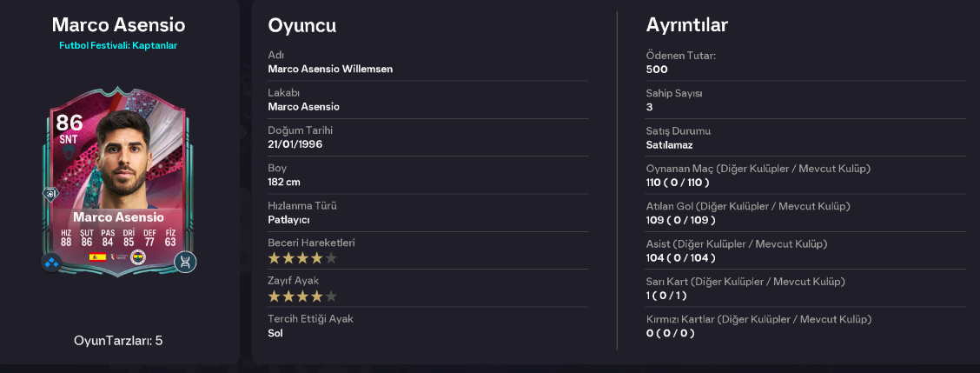Click the Spain flag icon
The image size is (980, 373).
click(x=97, y=256)
